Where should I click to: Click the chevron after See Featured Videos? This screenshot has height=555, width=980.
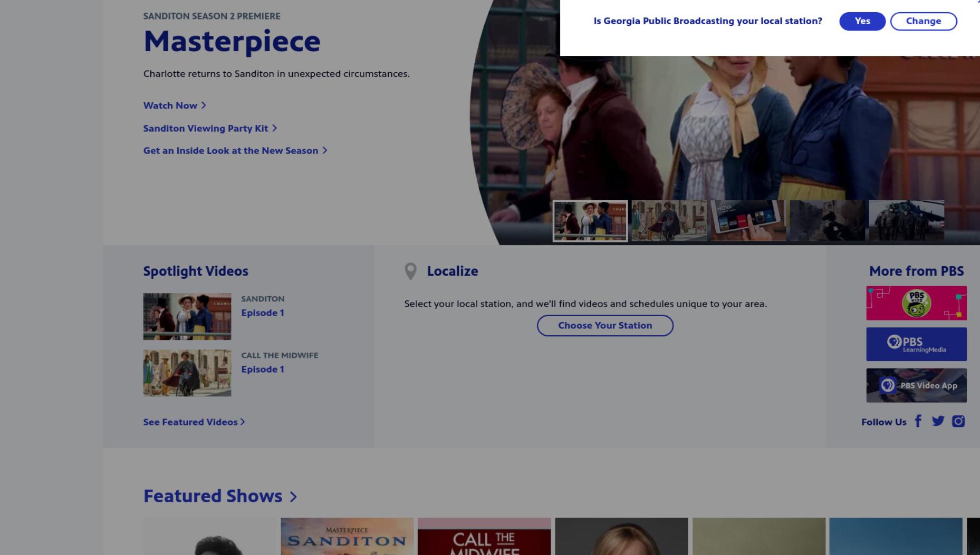pyautogui.click(x=243, y=422)
